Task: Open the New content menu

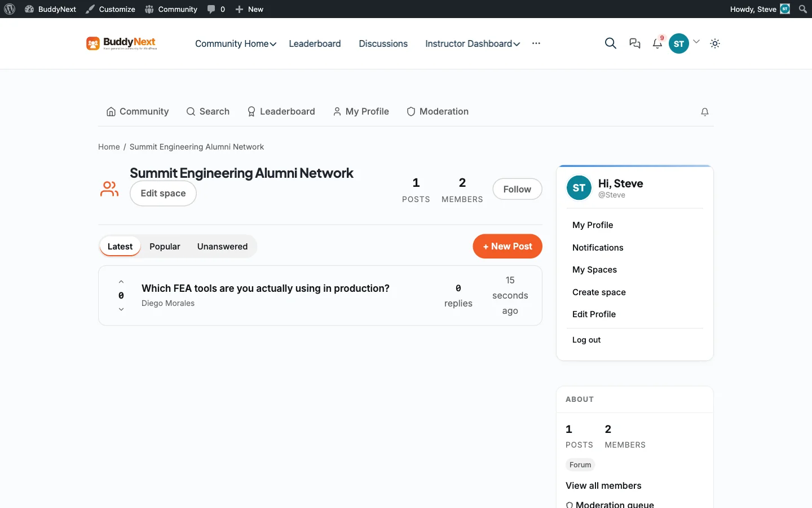Action: (249, 9)
